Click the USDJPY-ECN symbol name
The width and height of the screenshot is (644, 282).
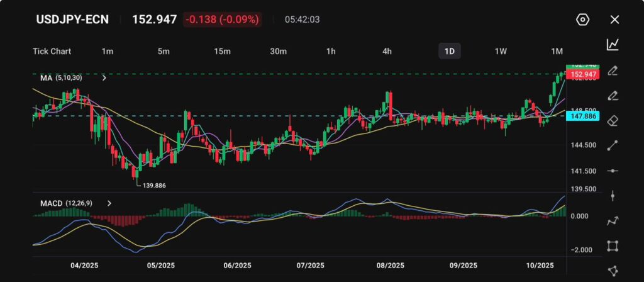(x=72, y=20)
